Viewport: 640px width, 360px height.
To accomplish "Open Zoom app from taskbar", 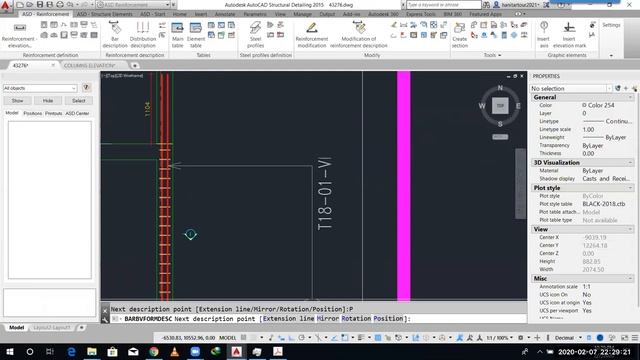I will tap(195, 351).
